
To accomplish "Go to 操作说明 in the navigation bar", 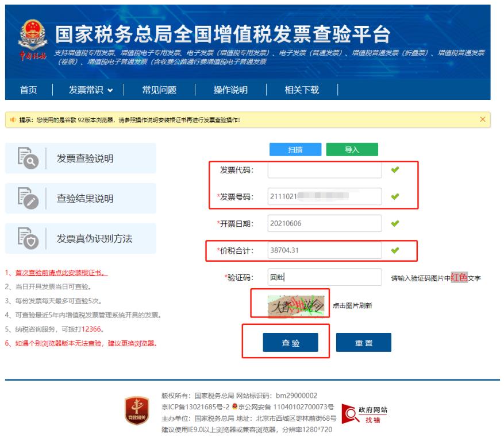I will click(230, 90).
